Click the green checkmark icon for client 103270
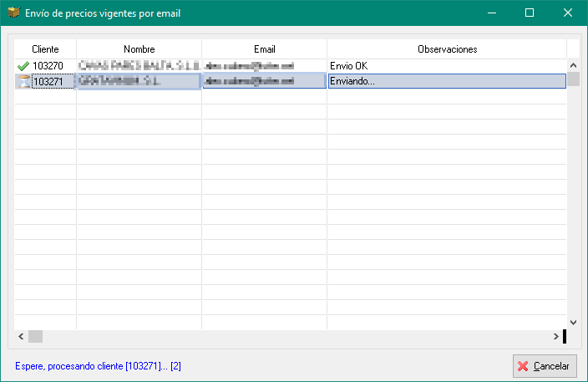 point(23,66)
